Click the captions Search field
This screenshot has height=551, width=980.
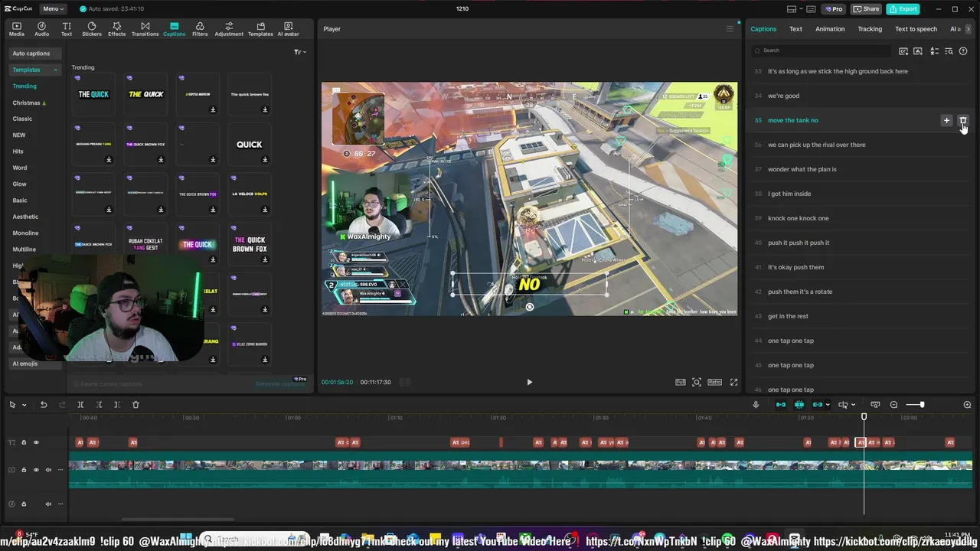pyautogui.click(x=821, y=51)
